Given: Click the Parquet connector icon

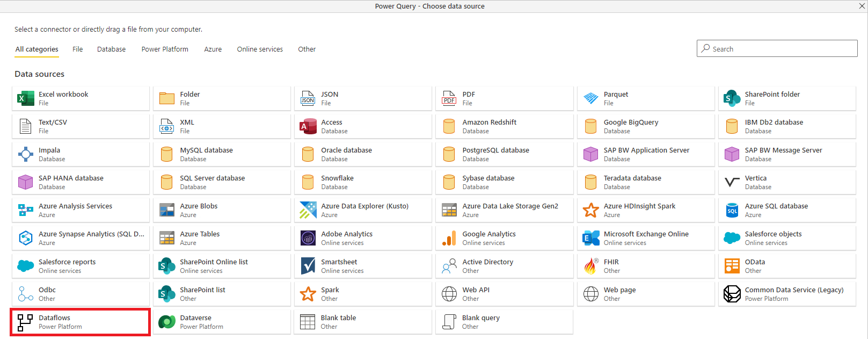Looking at the screenshot, I should (x=590, y=98).
